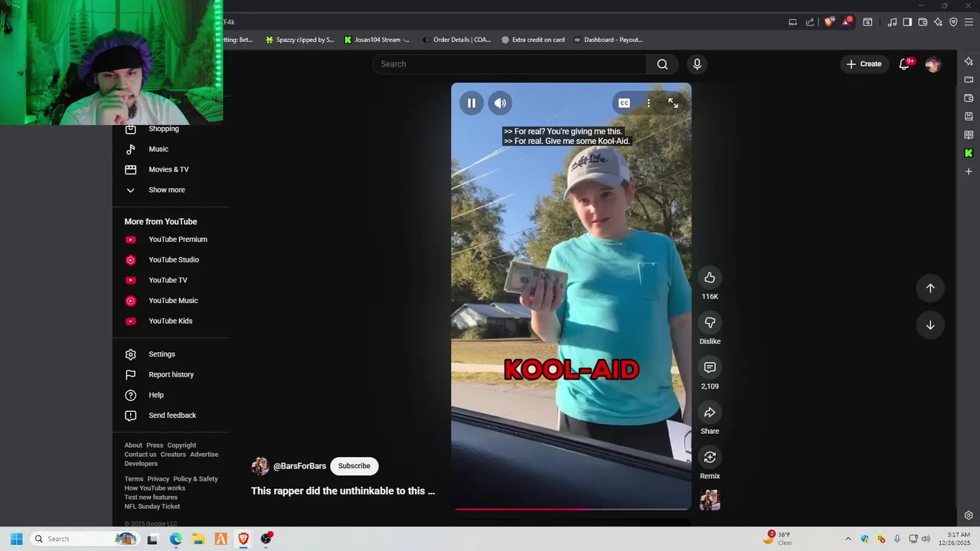Dislike this Short
The image size is (980, 551).
pyautogui.click(x=710, y=322)
